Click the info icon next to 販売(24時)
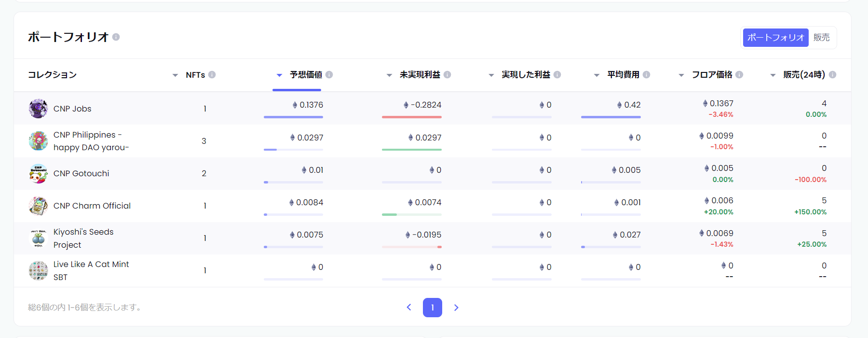This screenshot has height=338, width=868. coord(832,74)
